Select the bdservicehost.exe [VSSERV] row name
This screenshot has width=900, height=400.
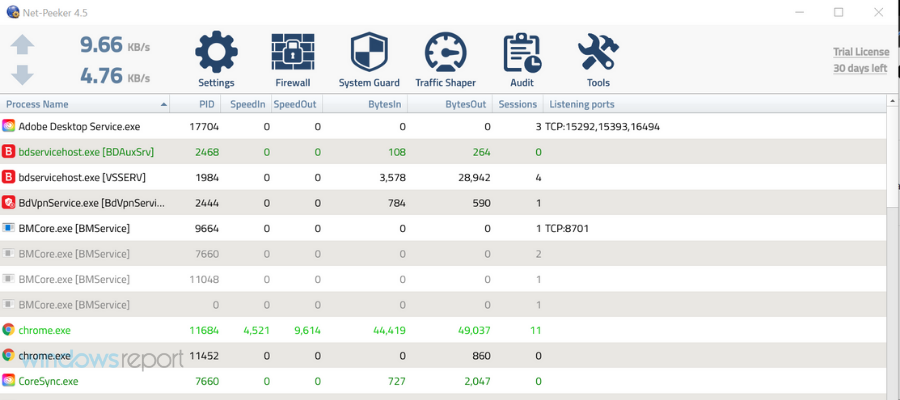[x=82, y=177]
